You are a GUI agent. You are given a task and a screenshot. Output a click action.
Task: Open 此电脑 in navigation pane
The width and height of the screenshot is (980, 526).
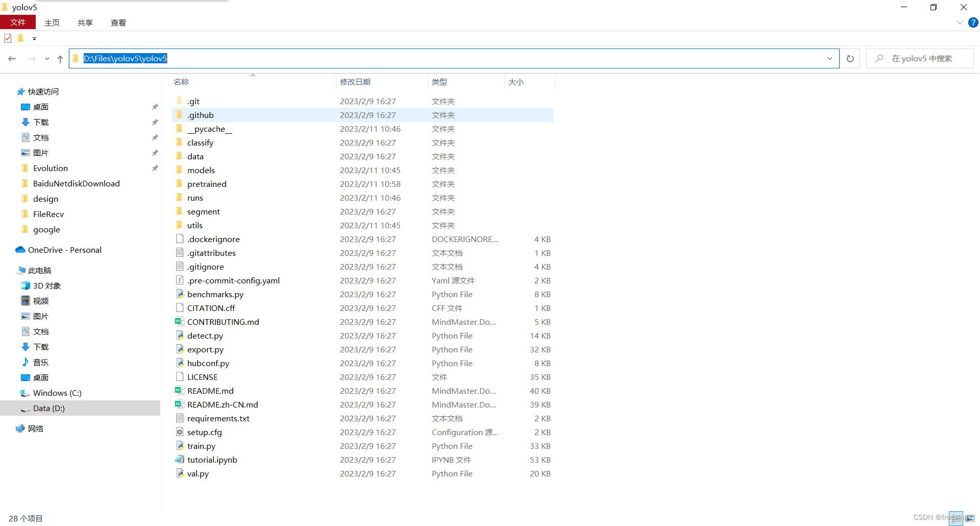coord(39,271)
